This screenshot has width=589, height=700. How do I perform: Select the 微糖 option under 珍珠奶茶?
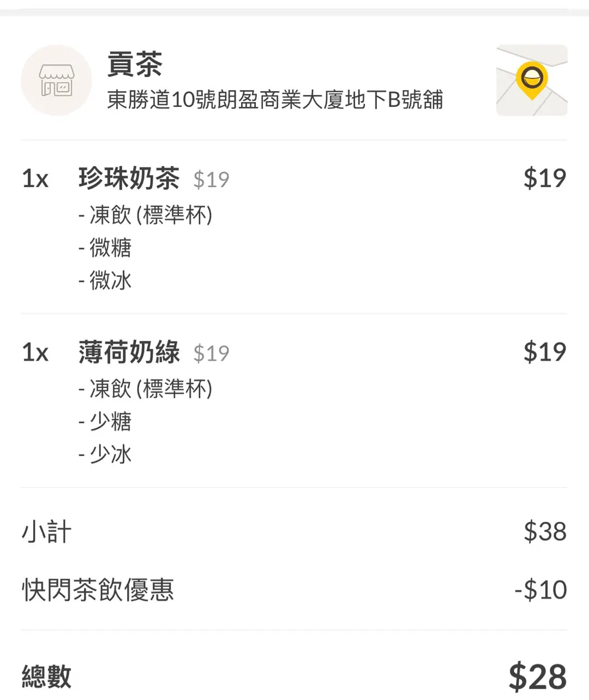[x=105, y=248]
